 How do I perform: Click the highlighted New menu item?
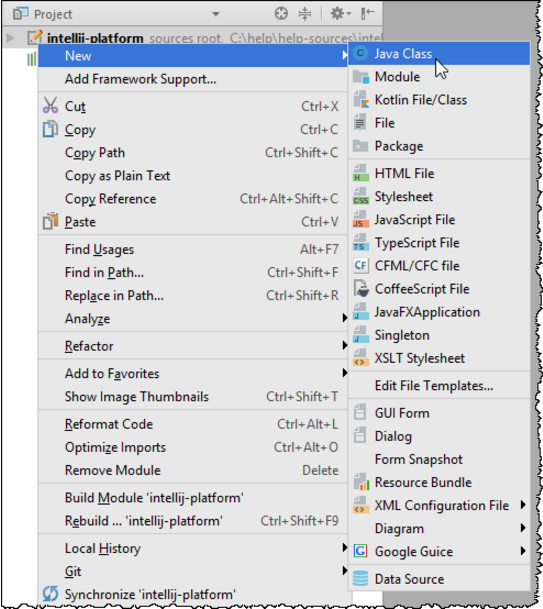click(193, 56)
